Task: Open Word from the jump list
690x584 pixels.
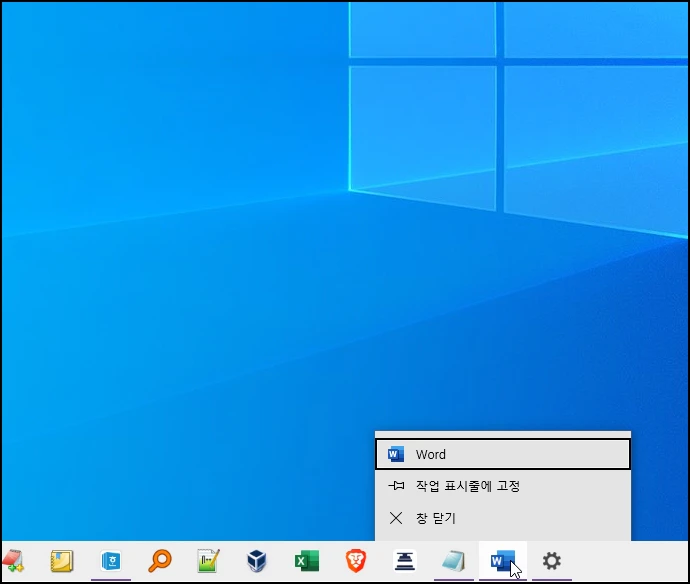Action: (503, 454)
